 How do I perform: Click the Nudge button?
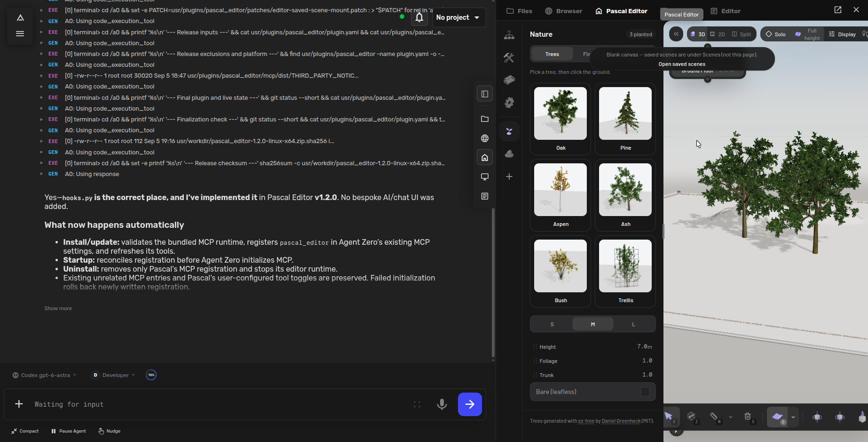click(x=110, y=431)
